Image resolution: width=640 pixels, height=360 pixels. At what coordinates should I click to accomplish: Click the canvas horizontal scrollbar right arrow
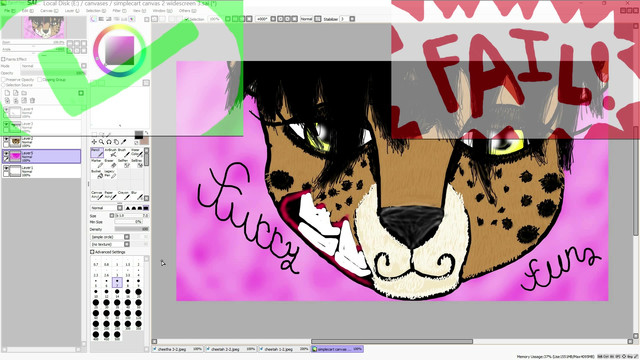click(x=630, y=341)
